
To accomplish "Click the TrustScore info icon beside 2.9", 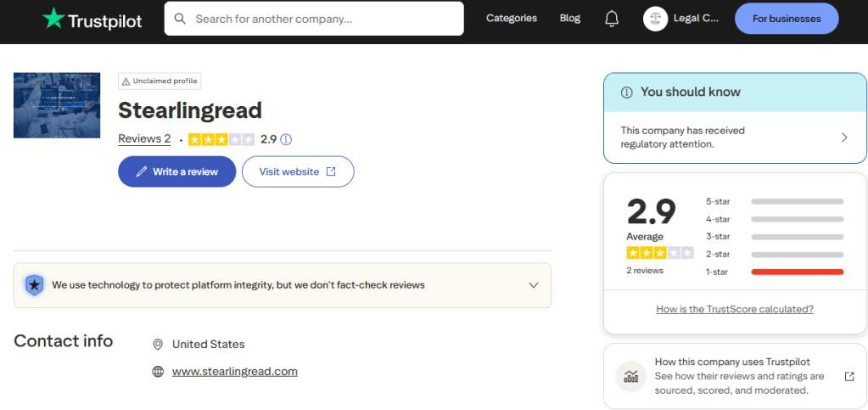I will tap(286, 139).
